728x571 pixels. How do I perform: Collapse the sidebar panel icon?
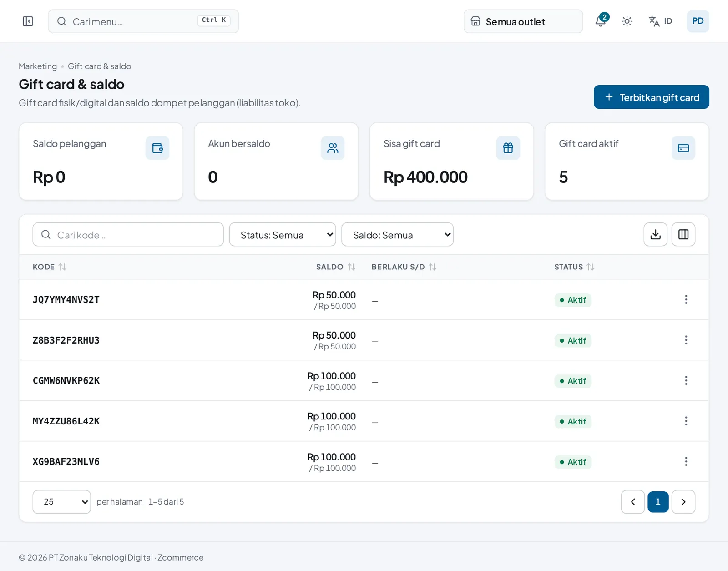(28, 21)
